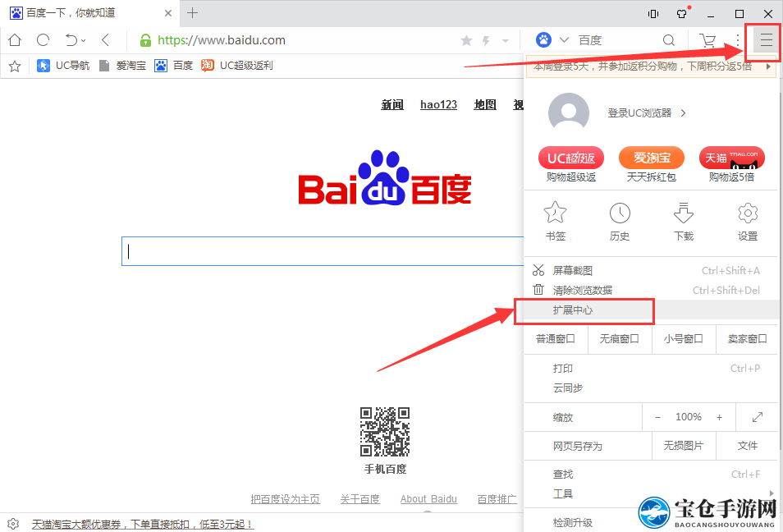Open a 小号窗口 window
The height and width of the screenshot is (532, 783).
(x=684, y=339)
